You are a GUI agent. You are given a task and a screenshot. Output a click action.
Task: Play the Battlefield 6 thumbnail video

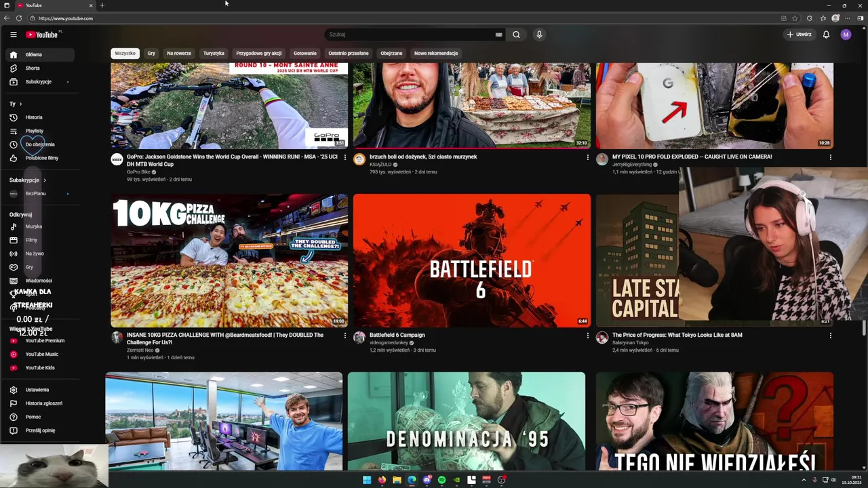(x=472, y=260)
